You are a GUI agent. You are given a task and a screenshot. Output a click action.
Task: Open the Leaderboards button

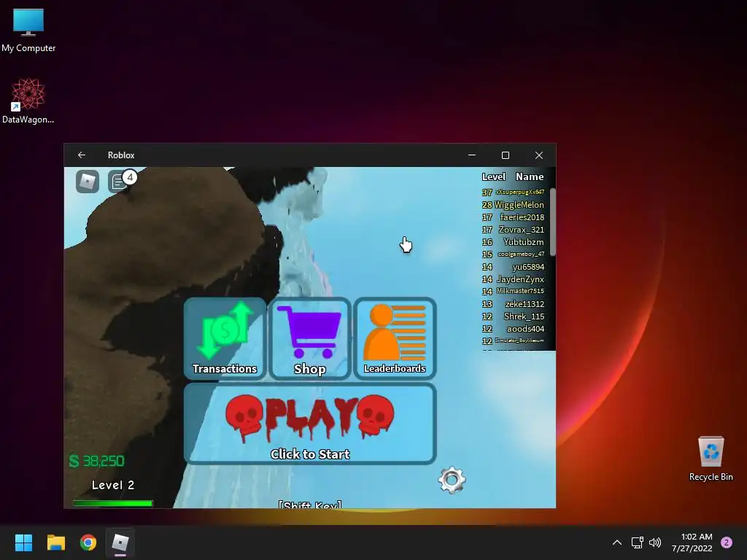pos(395,338)
